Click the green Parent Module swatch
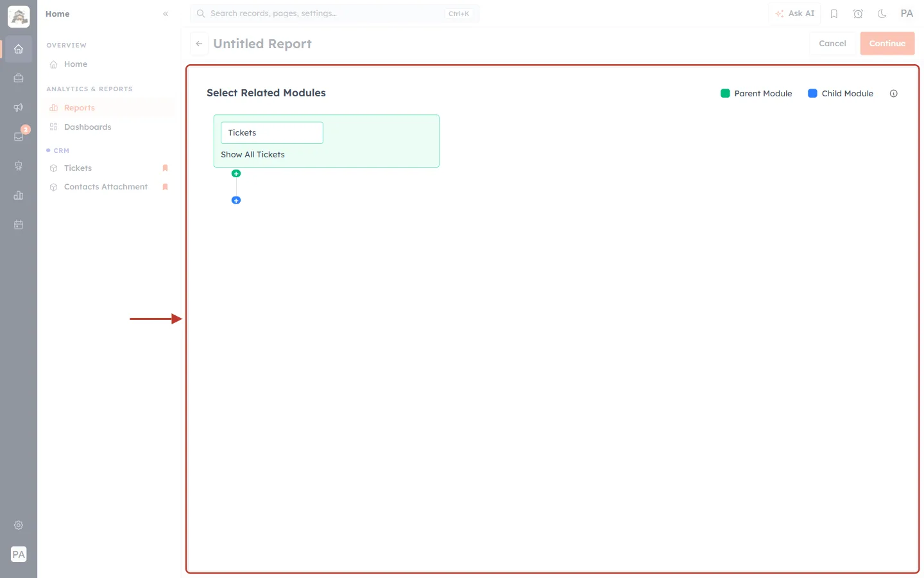 click(x=725, y=93)
